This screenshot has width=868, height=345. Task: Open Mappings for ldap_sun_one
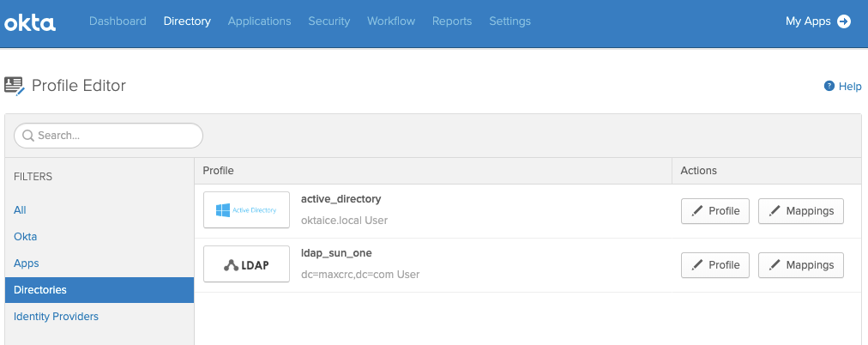coord(801,265)
